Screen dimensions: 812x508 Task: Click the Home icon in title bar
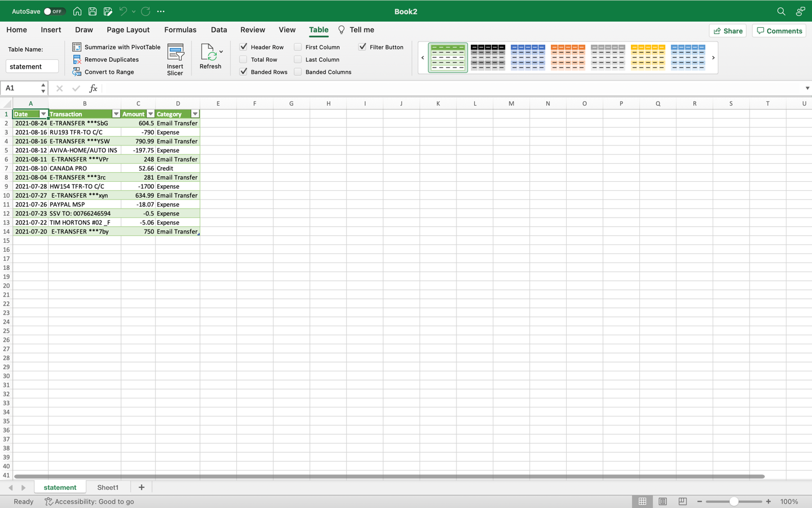77,11
